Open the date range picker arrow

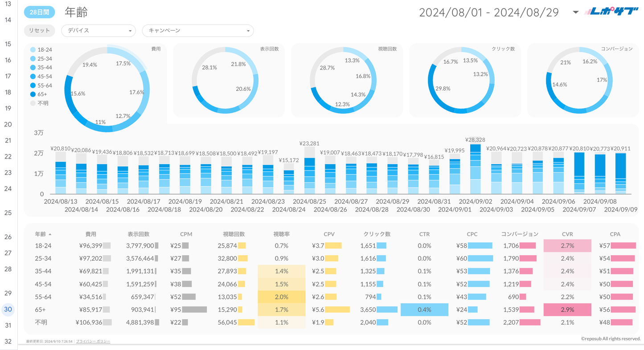[576, 12]
